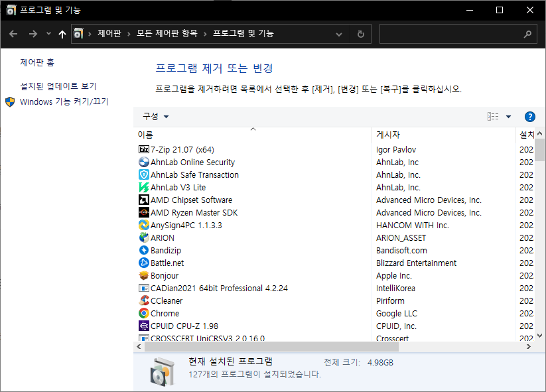Image resolution: width=546 pixels, height=392 pixels.
Task: Click the control panel icon in address bar
Action: pos(79,33)
